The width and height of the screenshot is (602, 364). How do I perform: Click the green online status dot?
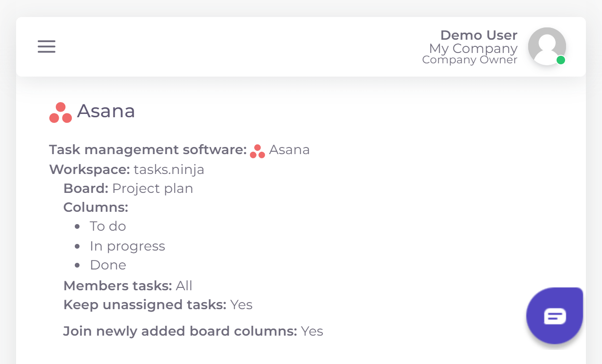tap(561, 60)
